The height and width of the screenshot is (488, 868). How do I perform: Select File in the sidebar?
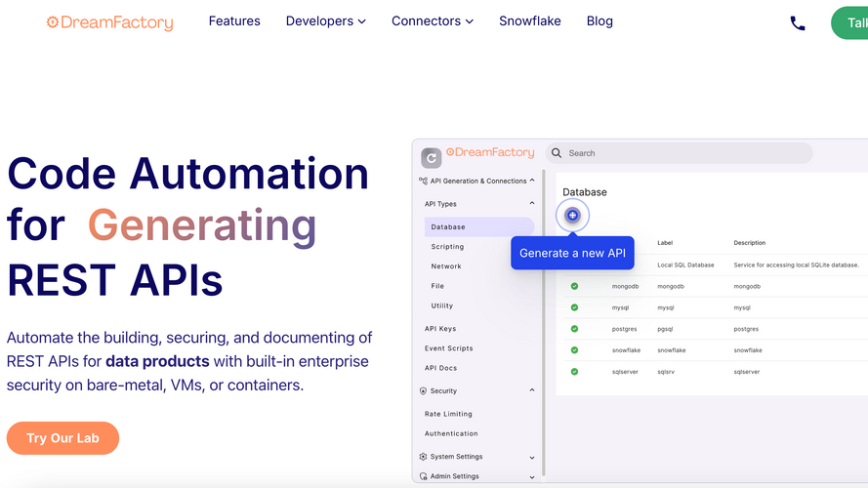(437, 286)
